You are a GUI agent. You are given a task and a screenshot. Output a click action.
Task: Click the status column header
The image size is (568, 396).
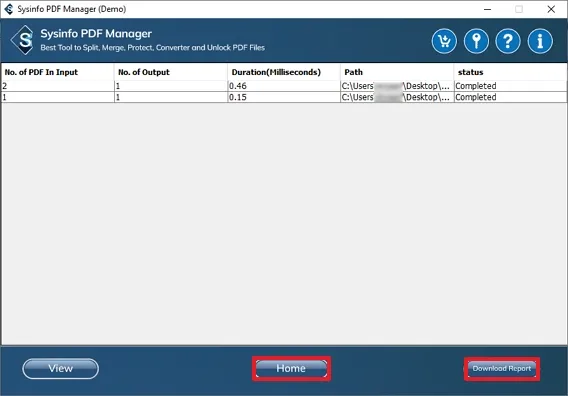click(x=510, y=72)
